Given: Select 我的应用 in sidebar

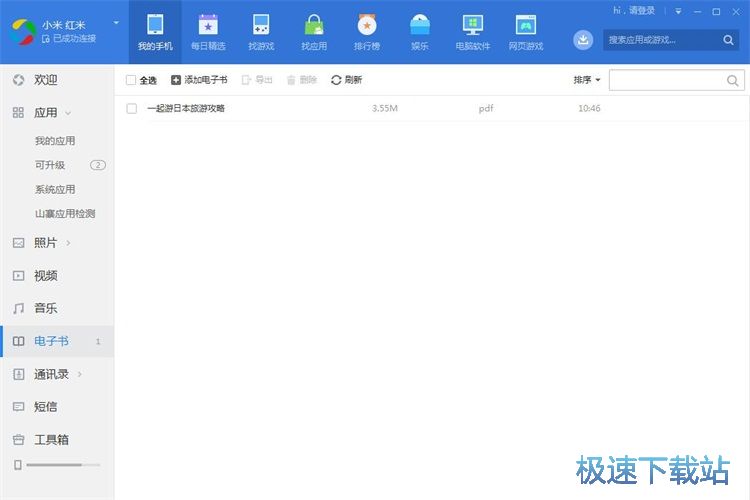Looking at the screenshot, I should pos(55,141).
